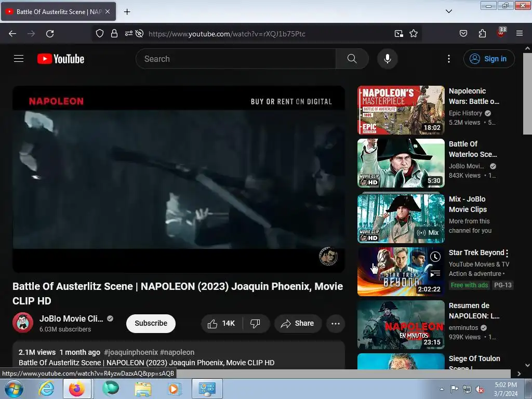Click the search magnifier button
This screenshot has width=532, height=399.
click(x=352, y=59)
